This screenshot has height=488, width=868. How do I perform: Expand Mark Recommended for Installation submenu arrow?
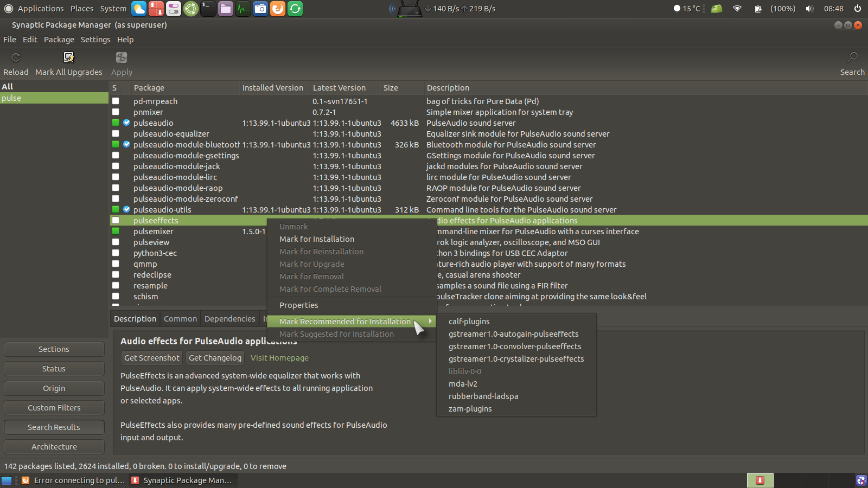pos(430,322)
